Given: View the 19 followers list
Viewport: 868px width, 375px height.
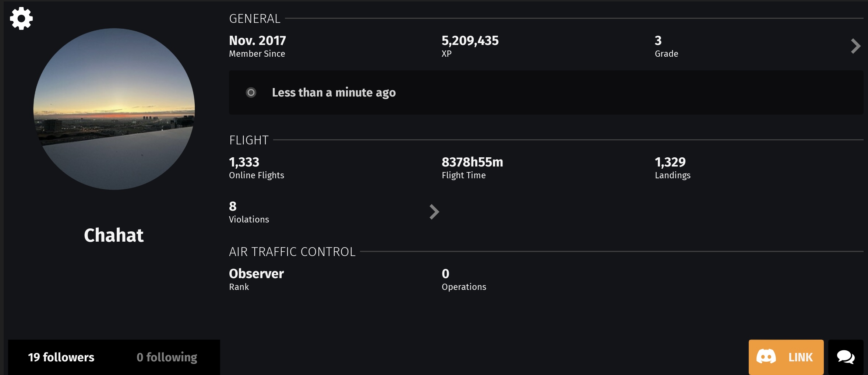Looking at the screenshot, I should pyautogui.click(x=61, y=357).
